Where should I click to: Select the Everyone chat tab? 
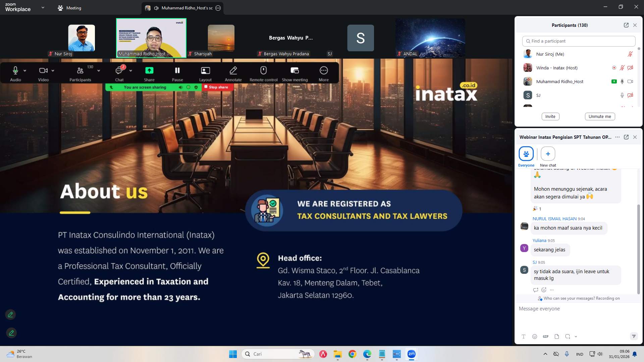click(526, 154)
